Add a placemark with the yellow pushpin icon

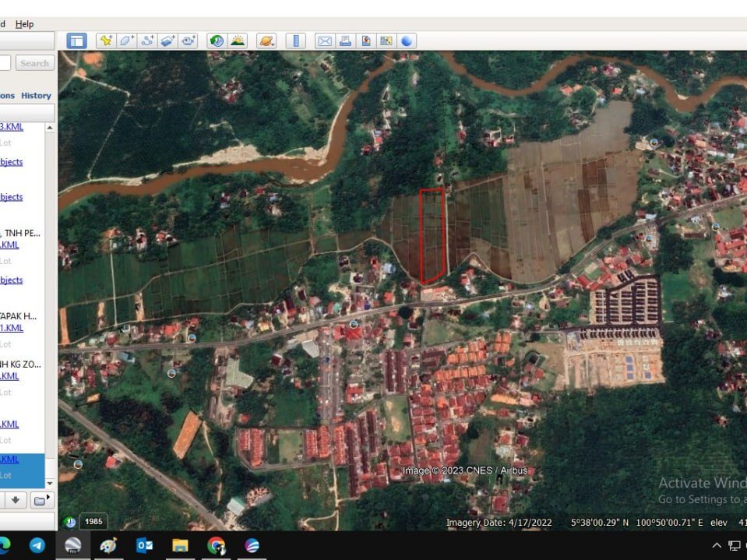coord(106,41)
